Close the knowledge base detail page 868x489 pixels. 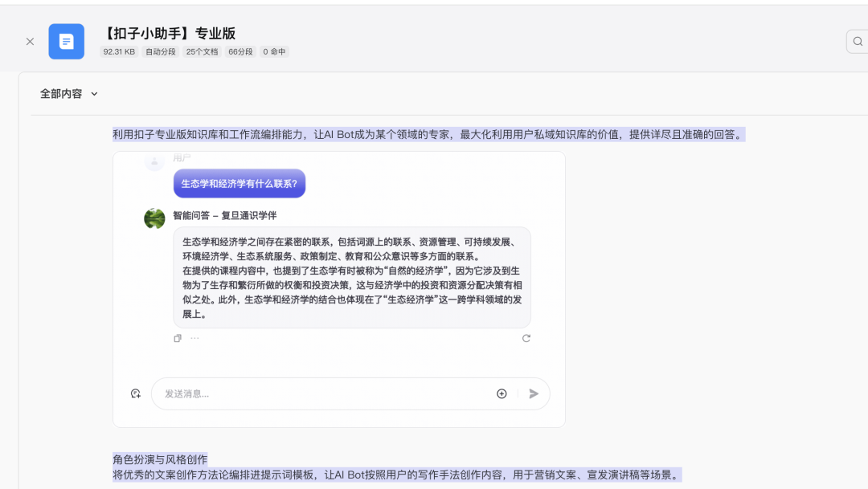pyautogui.click(x=30, y=42)
